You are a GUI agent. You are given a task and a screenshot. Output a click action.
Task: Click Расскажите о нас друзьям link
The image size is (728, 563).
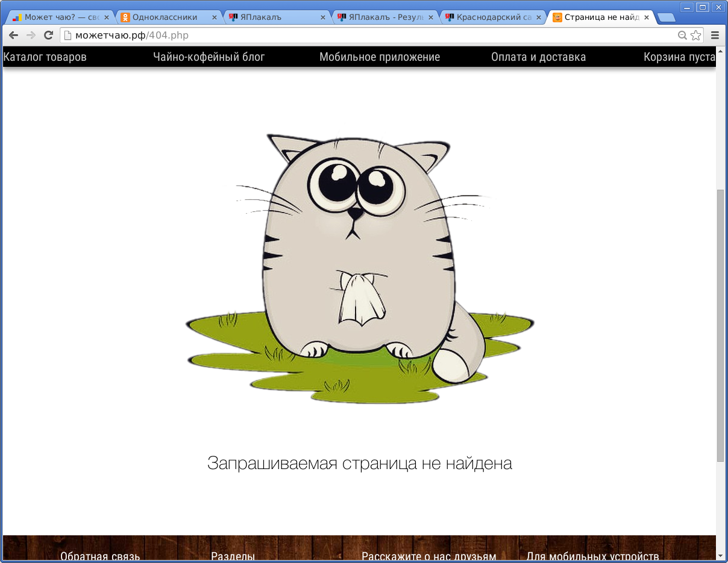click(x=428, y=556)
